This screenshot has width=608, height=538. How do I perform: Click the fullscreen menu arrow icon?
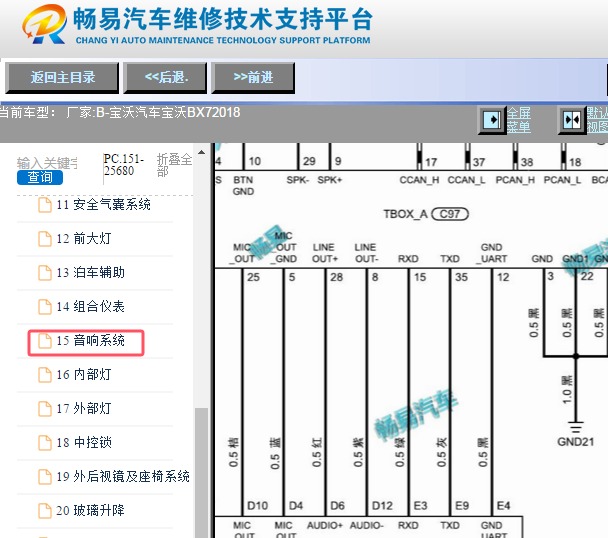coord(492,120)
